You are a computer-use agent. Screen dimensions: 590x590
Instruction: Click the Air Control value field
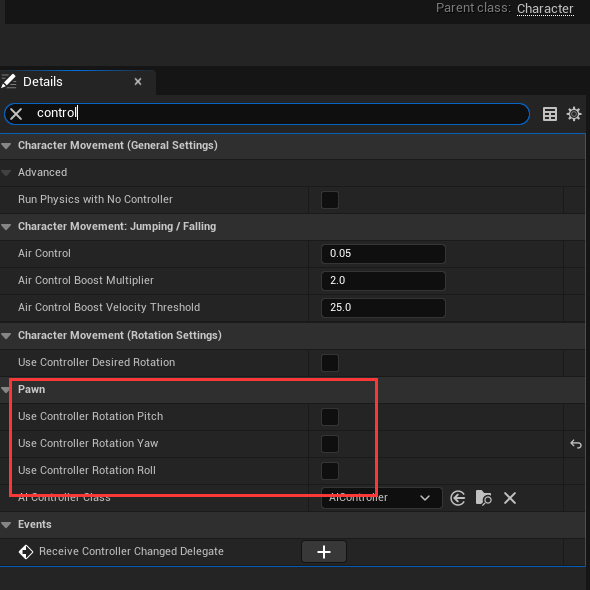(383, 254)
